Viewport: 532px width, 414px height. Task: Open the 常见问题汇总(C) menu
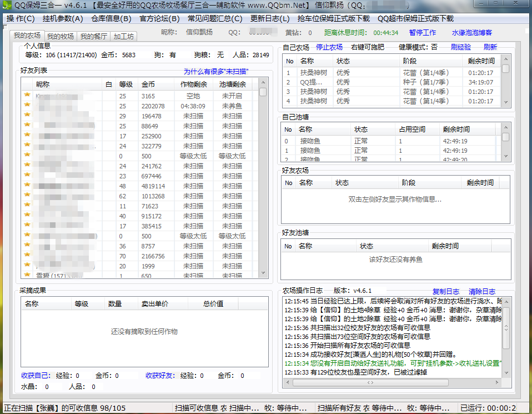click(x=215, y=18)
